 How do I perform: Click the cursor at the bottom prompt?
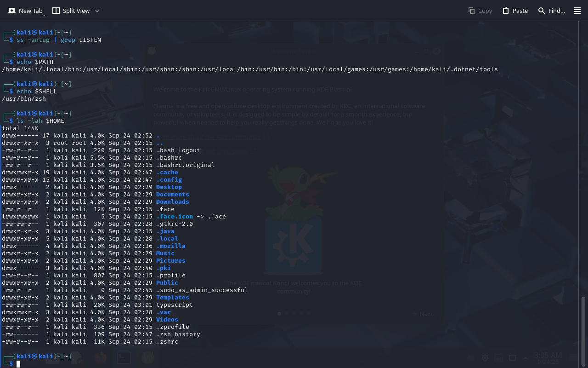point(18,364)
